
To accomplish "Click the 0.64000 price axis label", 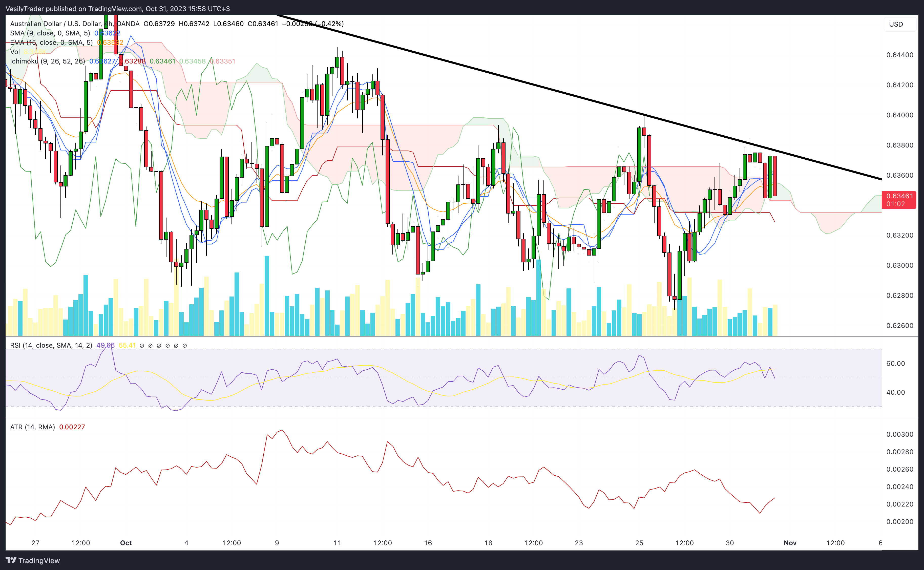I will 900,115.
